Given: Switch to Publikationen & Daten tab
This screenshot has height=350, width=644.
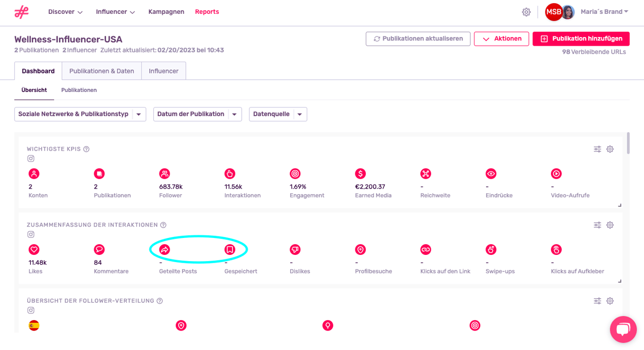Looking at the screenshot, I should click(102, 71).
